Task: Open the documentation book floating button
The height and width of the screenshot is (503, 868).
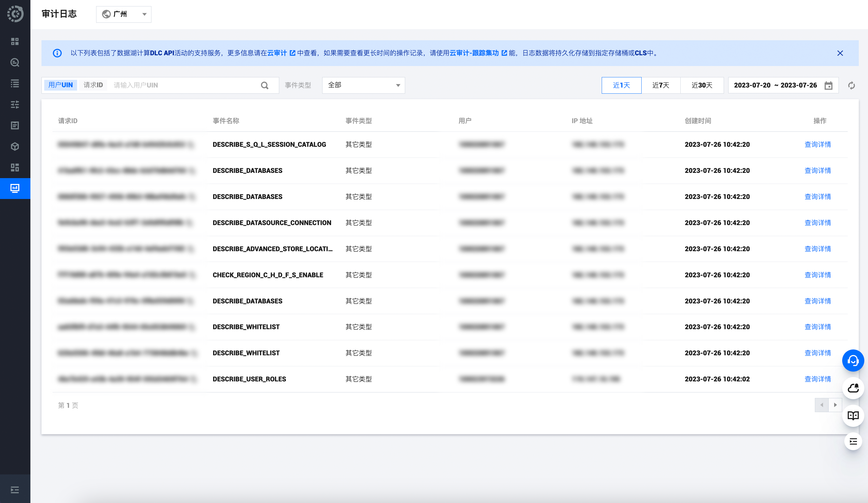Action: click(x=853, y=415)
